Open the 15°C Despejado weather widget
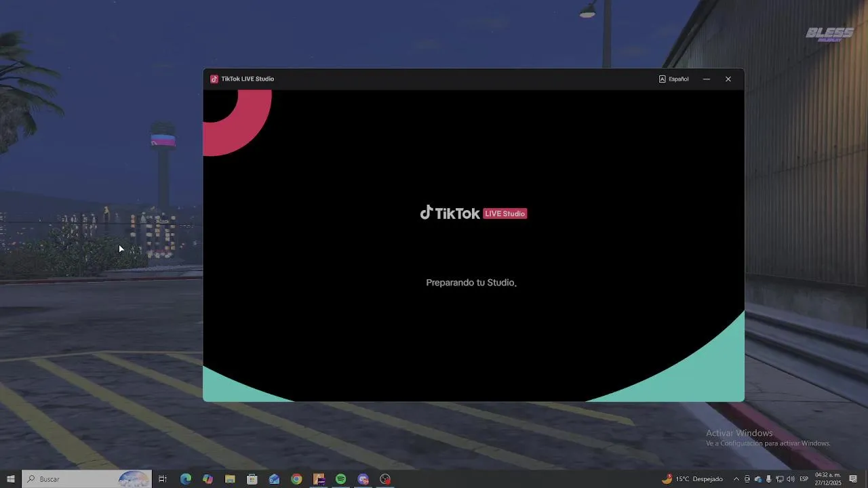868x488 pixels. 692,479
